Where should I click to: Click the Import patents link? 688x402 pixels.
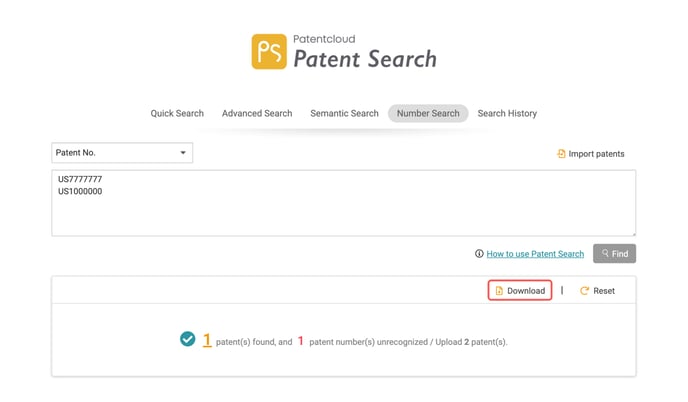tap(591, 154)
